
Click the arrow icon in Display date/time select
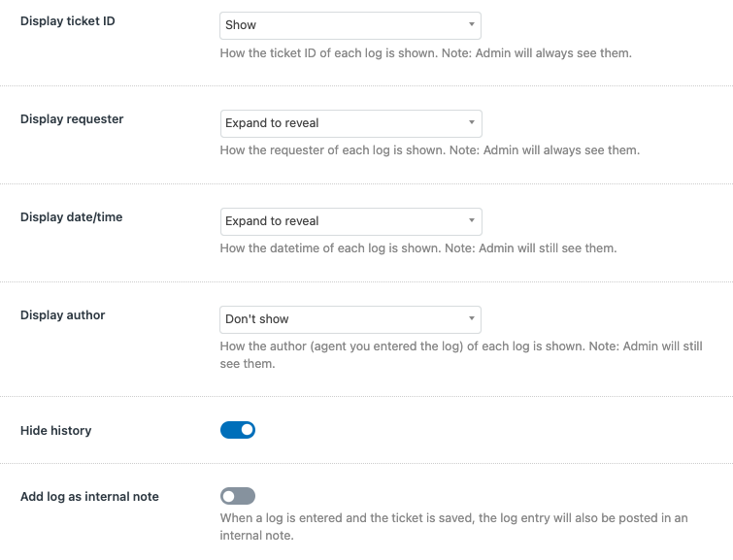tap(472, 220)
